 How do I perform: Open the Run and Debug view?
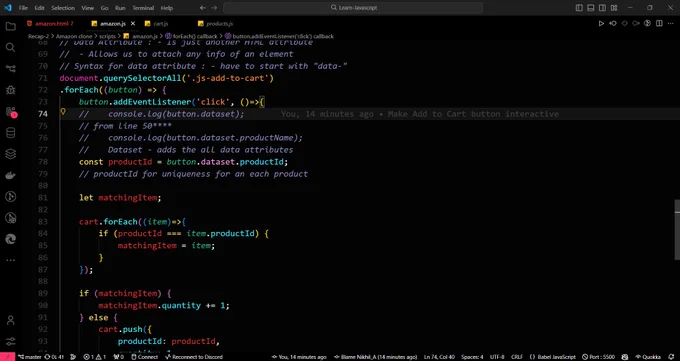10,90
